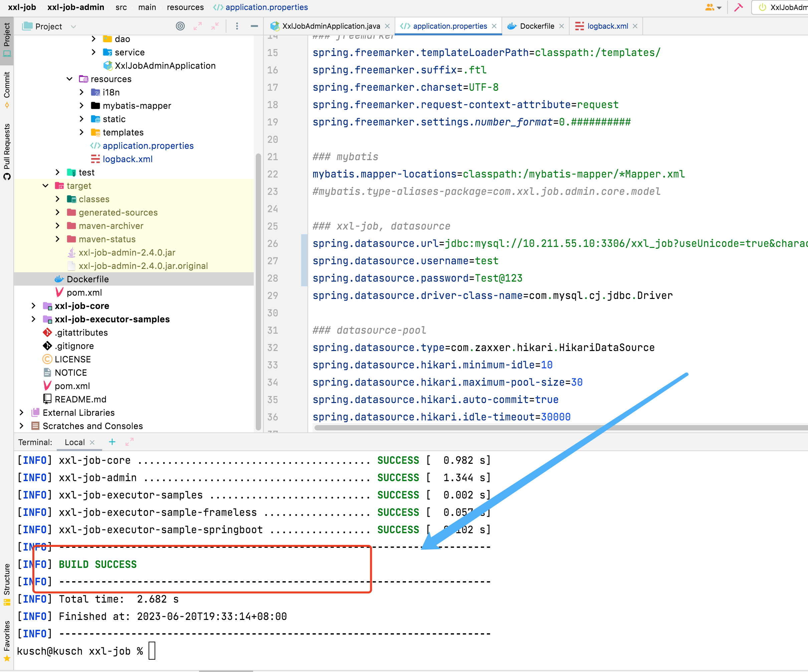Select .gitignore file

click(x=68, y=346)
